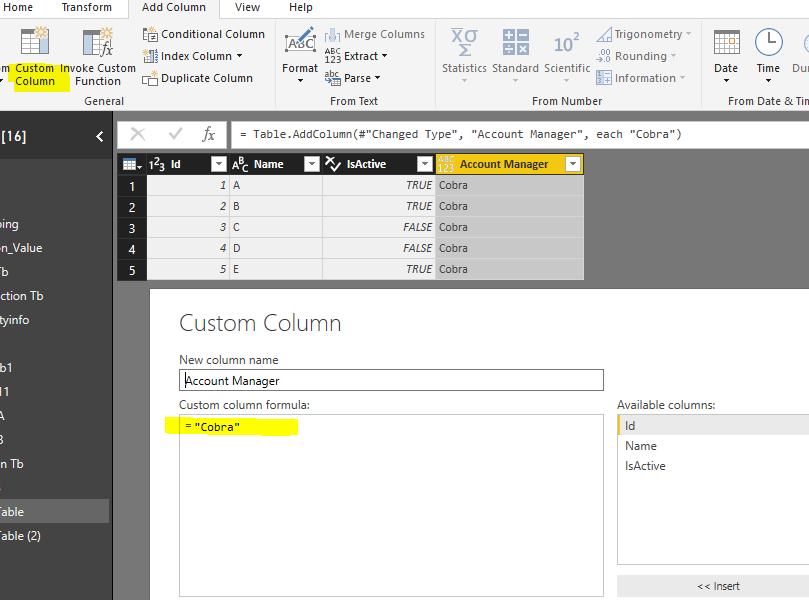Open the Account Manager filter dropdown
809x600 pixels.
pos(573,164)
